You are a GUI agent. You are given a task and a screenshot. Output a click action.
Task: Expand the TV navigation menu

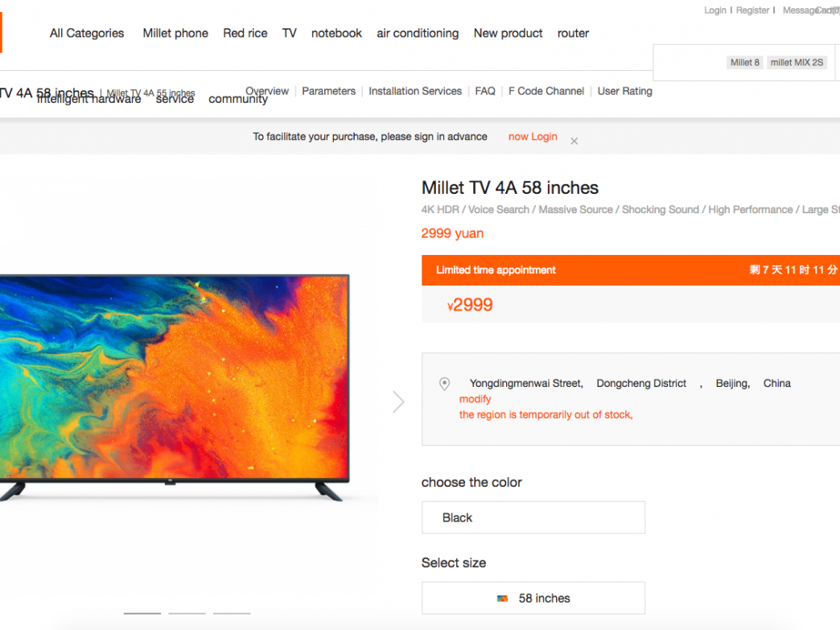[x=290, y=33]
